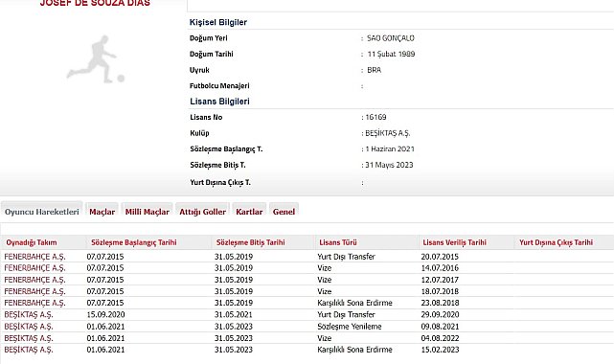Viewport: 614px width, 364px height.
Task: Select Vize cell dated 14.07.2016
Action: pos(324,268)
